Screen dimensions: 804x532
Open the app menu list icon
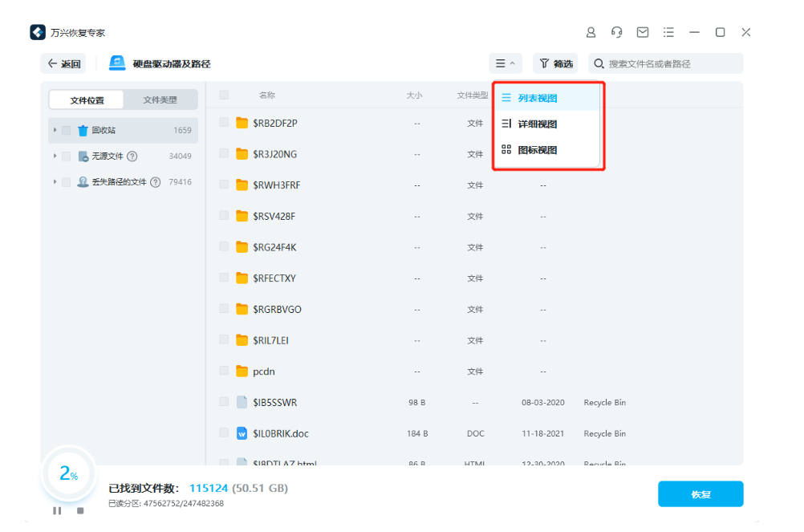pyautogui.click(x=668, y=32)
